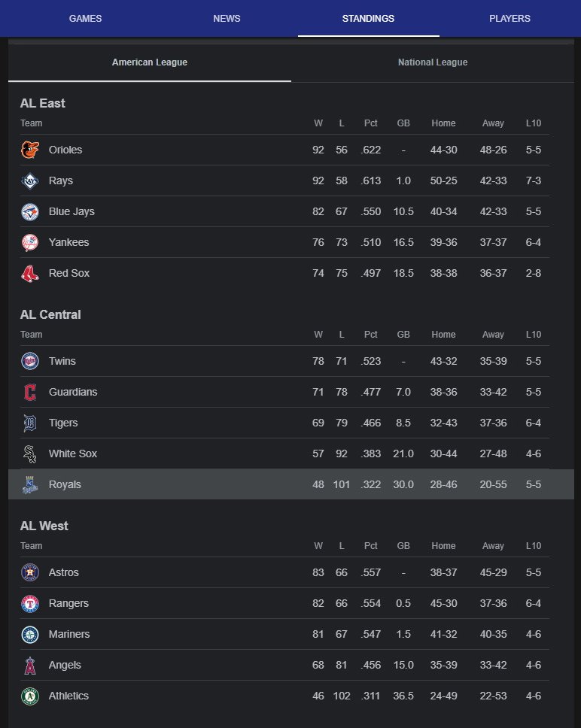Open the Games tab
The image size is (581, 728).
click(85, 18)
